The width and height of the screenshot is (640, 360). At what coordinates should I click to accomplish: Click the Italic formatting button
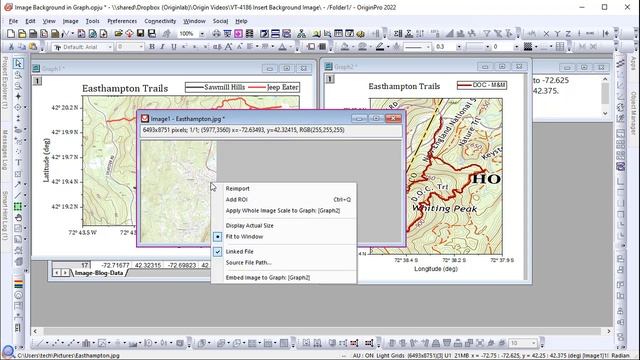pos(162,47)
